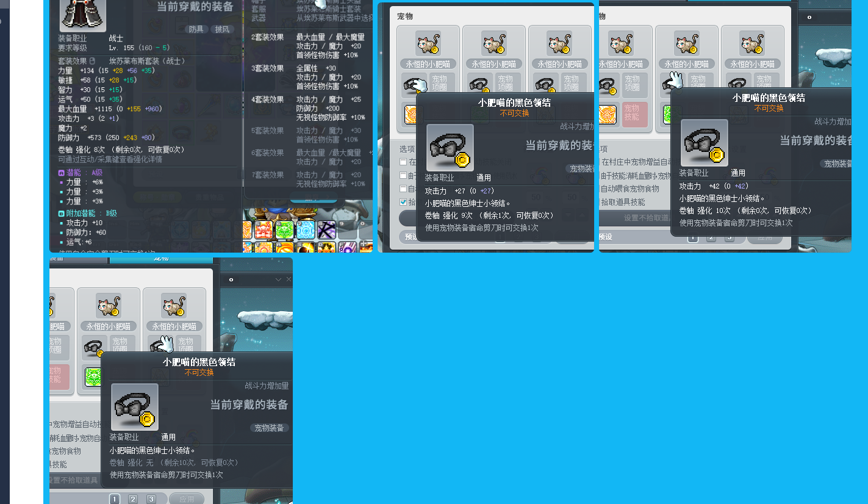Select middle pet's bow tie in the 强化 无 panel
The image size is (868, 504).
pos(94,348)
